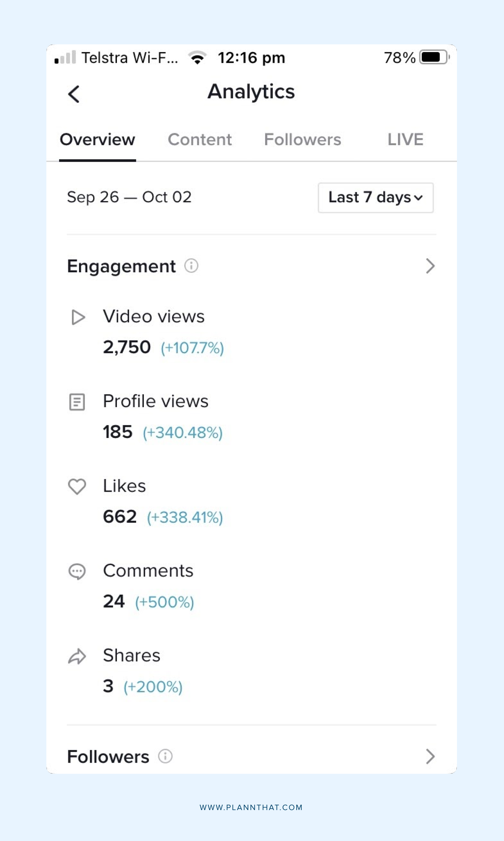Expand the Followers section details

[431, 756]
